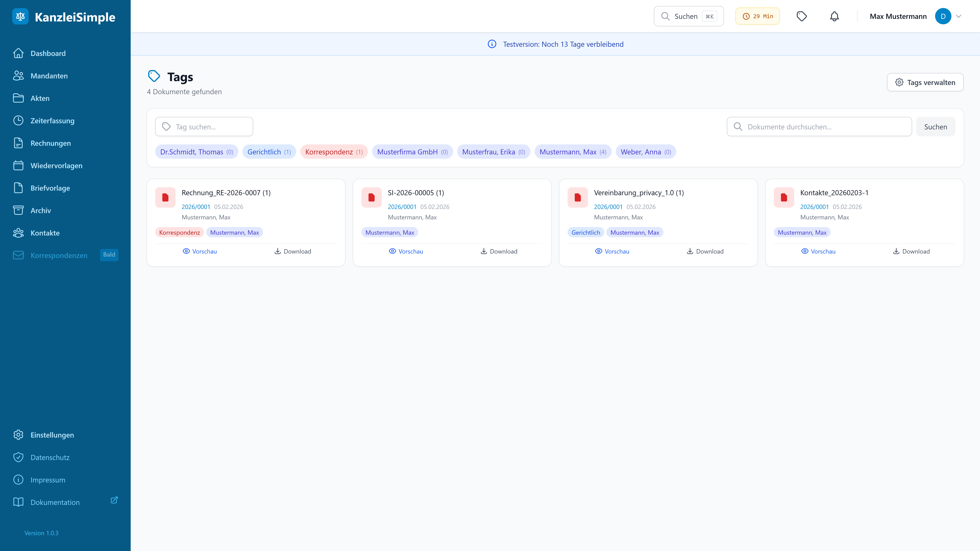Viewport: 980px width, 551px height.
Task: Toggle the Mustermann, Max (4) tag filter
Action: 573,152
